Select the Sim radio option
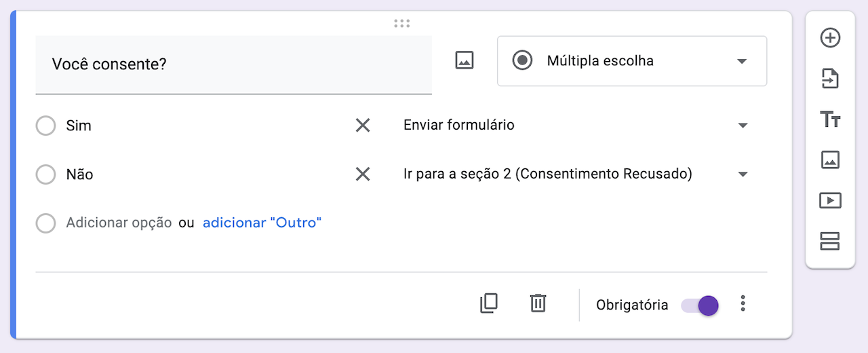The width and height of the screenshot is (868, 353). (45, 126)
